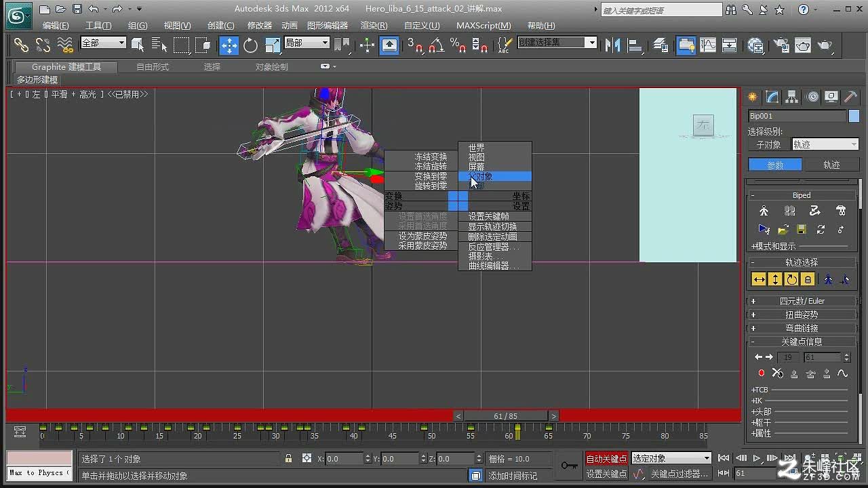Click the Align tool icon

coord(635,45)
